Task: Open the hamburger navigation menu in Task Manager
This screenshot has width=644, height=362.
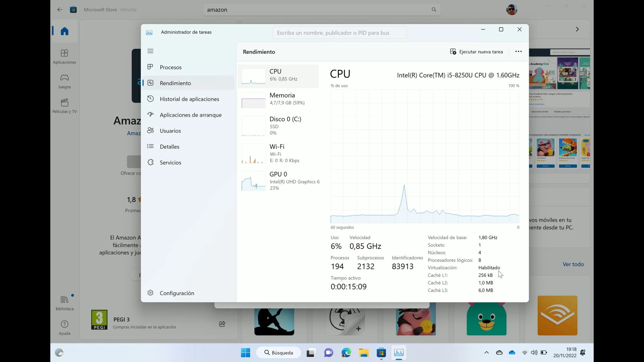Action: click(150, 51)
